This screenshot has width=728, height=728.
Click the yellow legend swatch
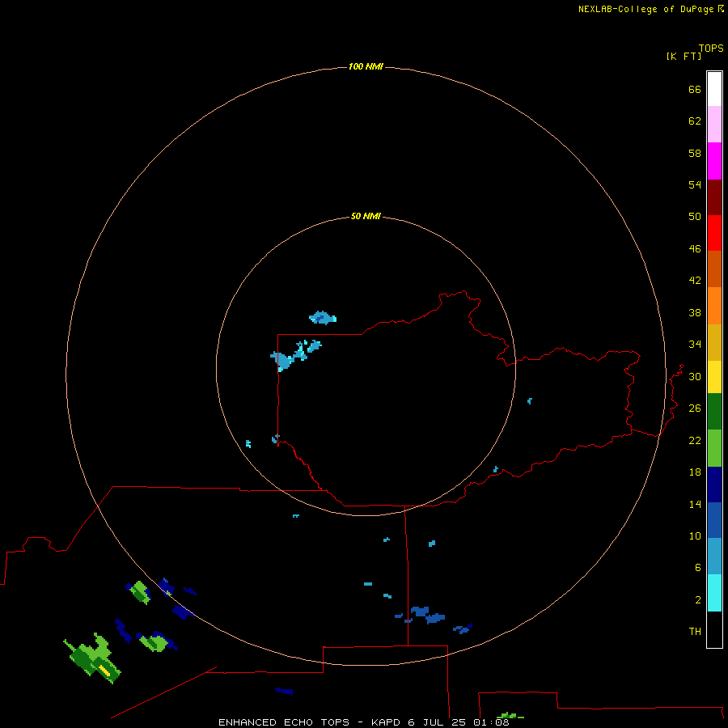click(x=714, y=377)
